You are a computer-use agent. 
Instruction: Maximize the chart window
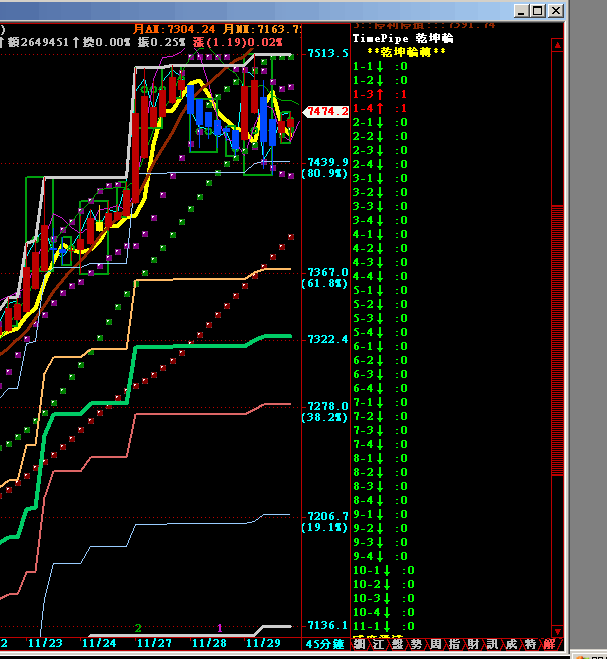537,10
